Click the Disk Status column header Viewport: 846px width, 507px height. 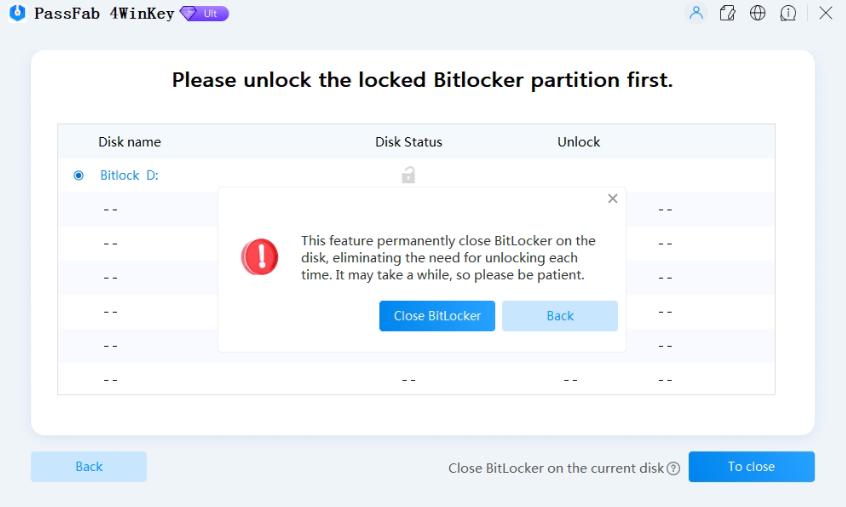pyautogui.click(x=408, y=142)
